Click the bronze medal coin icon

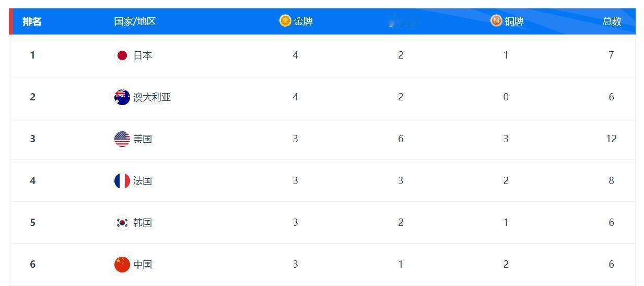click(496, 21)
